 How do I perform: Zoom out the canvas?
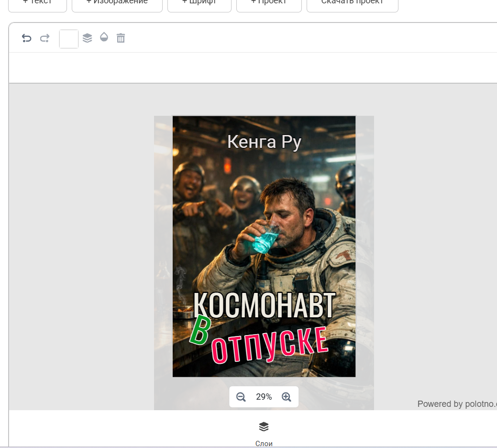(x=241, y=397)
